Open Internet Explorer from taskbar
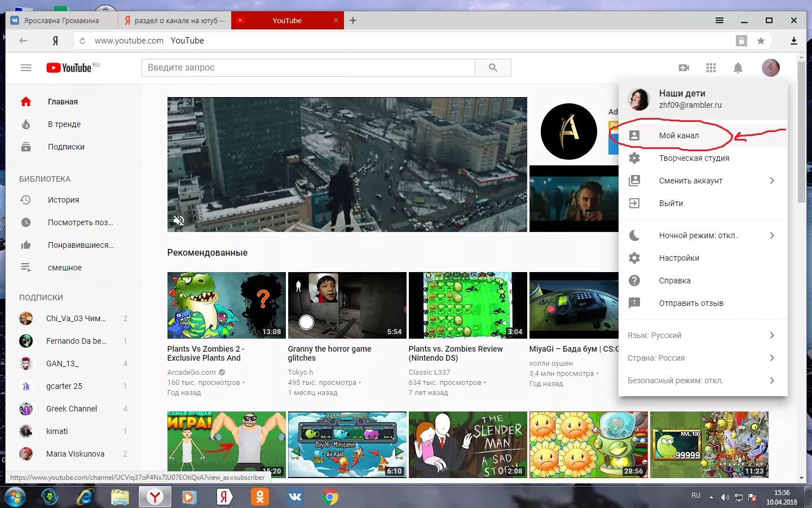The image size is (812, 508). click(x=85, y=497)
